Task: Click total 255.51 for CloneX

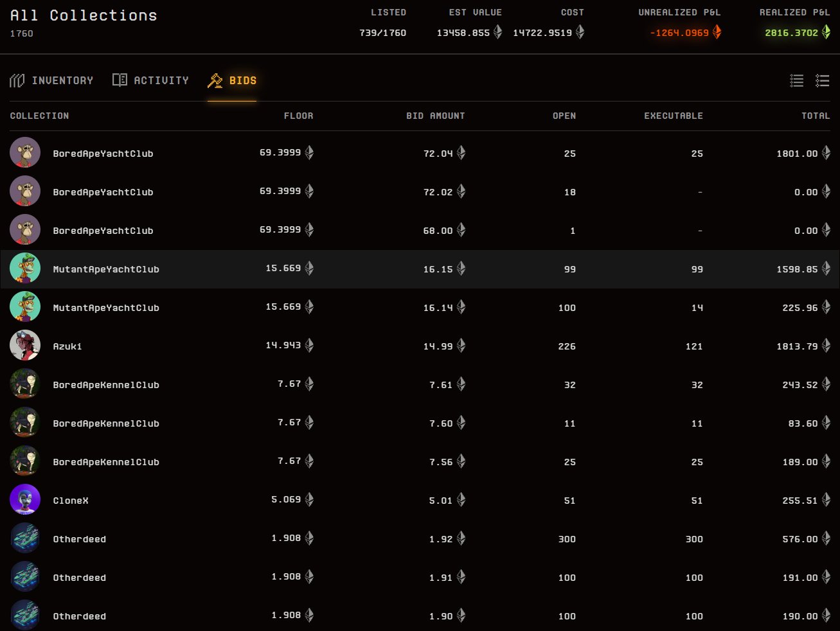Action: coord(800,501)
